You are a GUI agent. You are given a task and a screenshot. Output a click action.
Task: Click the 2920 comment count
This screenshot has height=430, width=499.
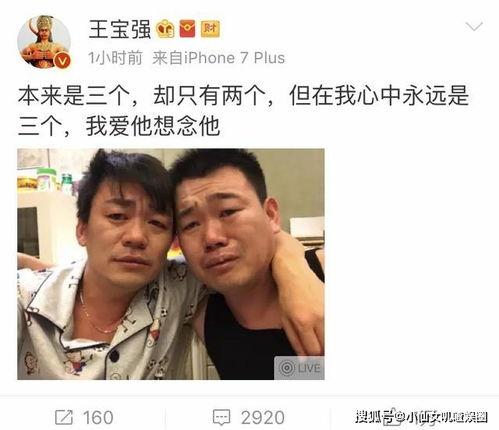point(263,417)
